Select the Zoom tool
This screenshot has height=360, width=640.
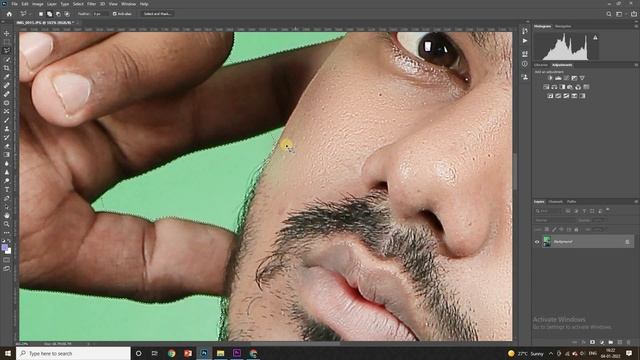point(7,224)
